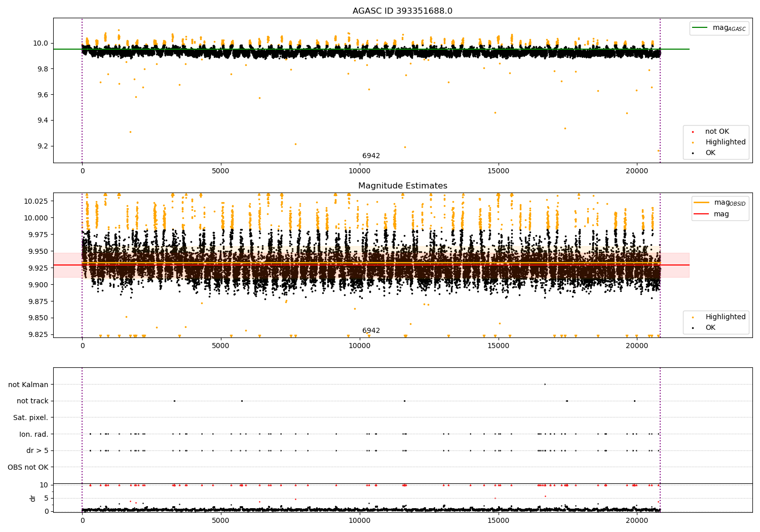Click the '6942' label in top plot
This screenshot has height=532, width=760.
click(x=371, y=156)
